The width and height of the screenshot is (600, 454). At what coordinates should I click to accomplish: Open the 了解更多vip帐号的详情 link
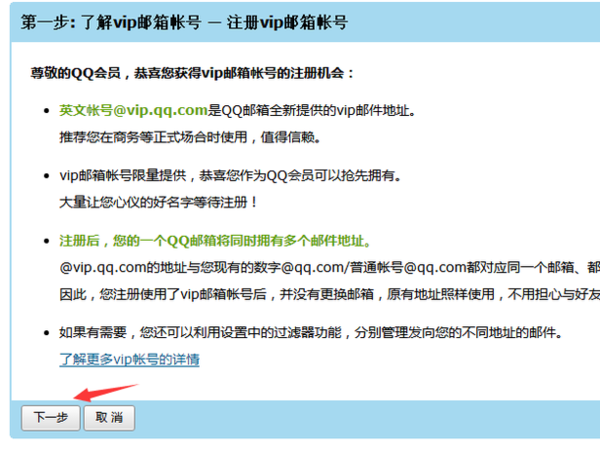tap(129, 359)
